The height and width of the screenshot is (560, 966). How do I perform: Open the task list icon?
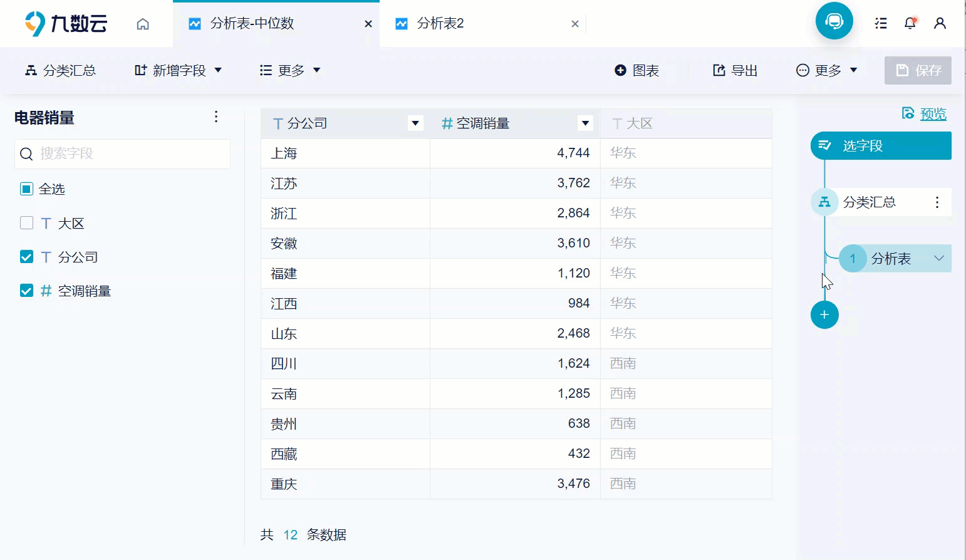click(881, 23)
